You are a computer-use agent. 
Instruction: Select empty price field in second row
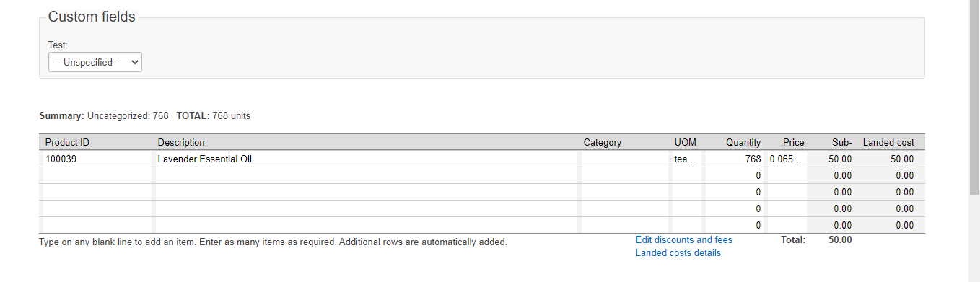click(787, 175)
